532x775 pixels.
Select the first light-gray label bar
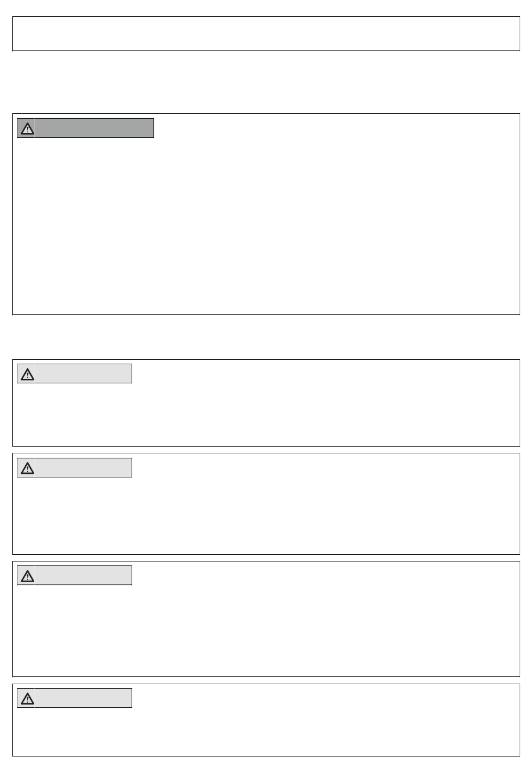tap(83, 374)
